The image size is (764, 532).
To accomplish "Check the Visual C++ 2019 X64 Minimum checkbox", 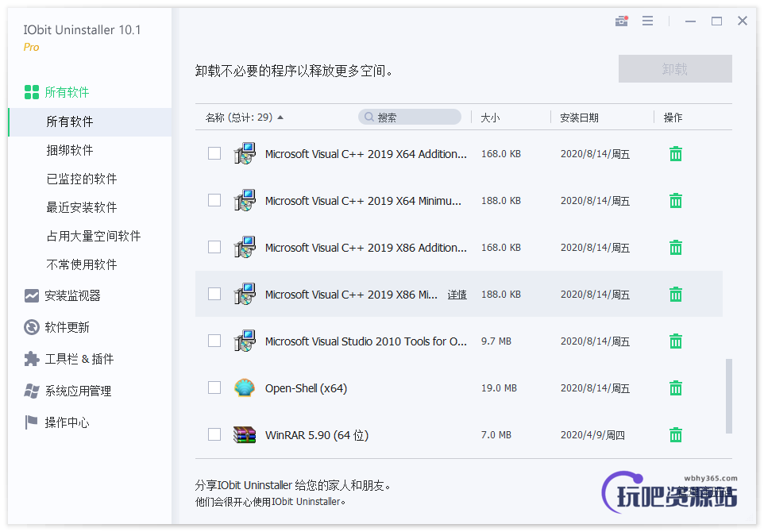I will click(214, 200).
